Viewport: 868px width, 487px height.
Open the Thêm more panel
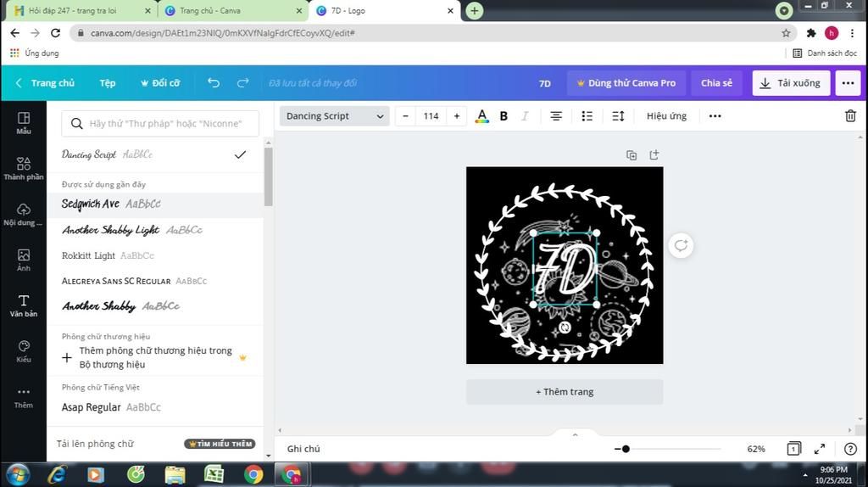[23, 397]
